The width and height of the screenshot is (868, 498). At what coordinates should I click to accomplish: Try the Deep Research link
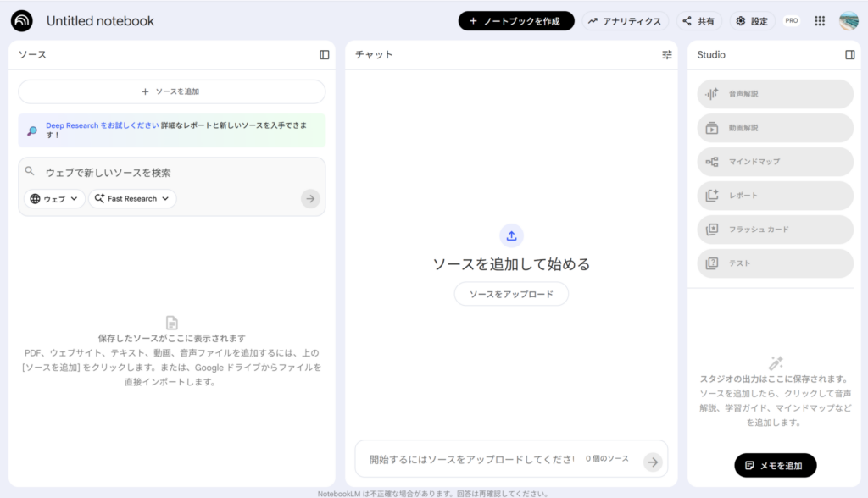102,125
